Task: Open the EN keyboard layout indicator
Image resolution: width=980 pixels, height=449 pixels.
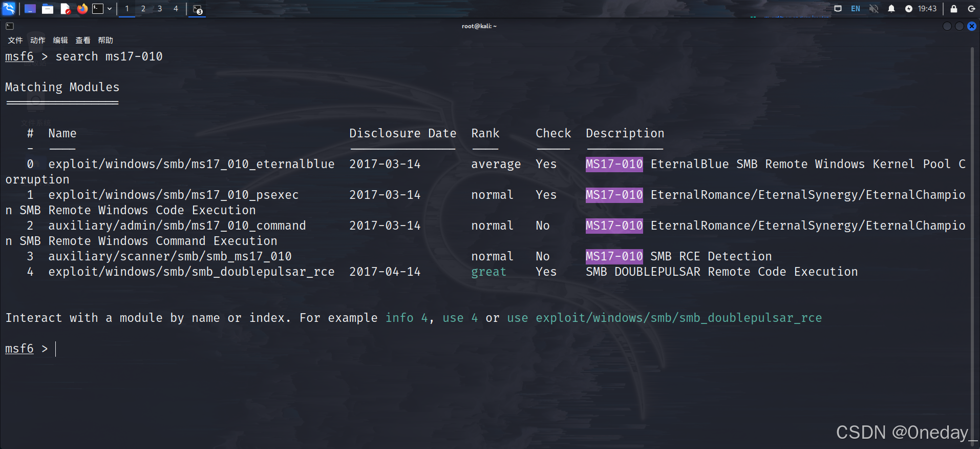Action: pyautogui.click(x=856, y=9)
